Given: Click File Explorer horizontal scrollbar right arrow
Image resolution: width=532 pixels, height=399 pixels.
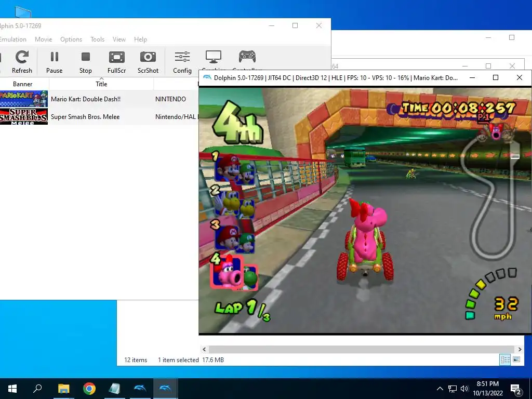Looking at the screenshot, I should (x=520, y=349).
